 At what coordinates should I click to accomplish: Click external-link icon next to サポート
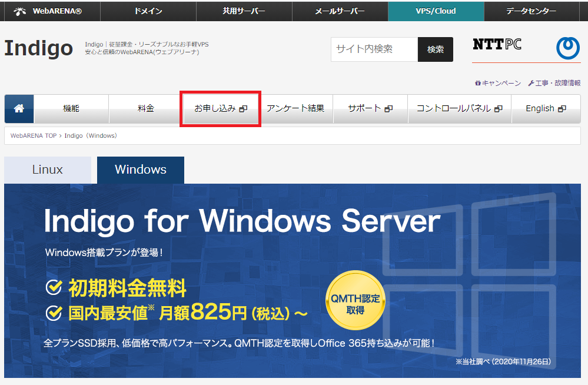388,109
